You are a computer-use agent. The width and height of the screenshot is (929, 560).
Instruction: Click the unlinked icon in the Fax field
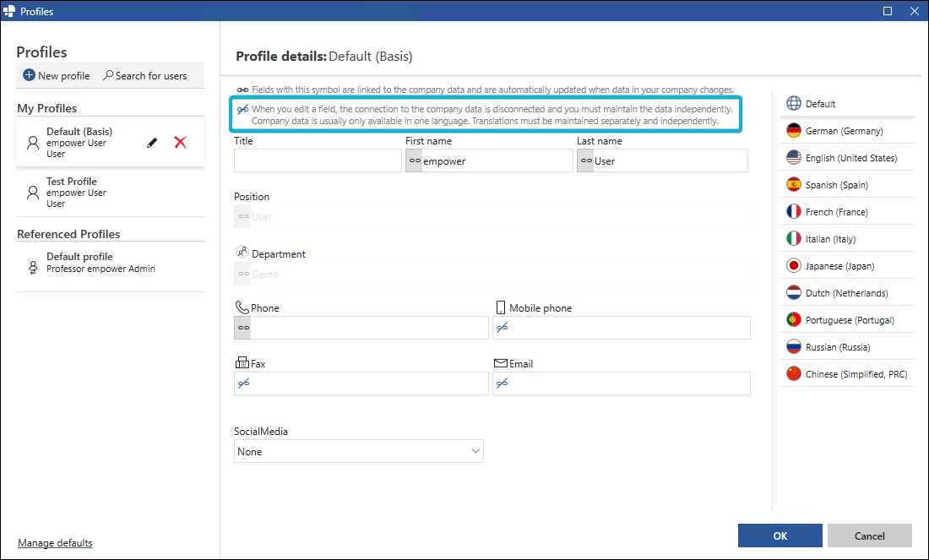[243, 383]
